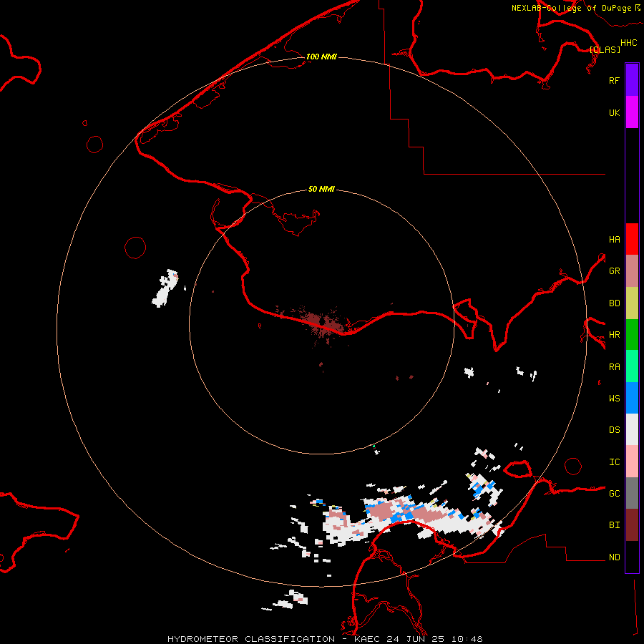
Task: Click the IC legend label
Action: [x=614, y=462]
